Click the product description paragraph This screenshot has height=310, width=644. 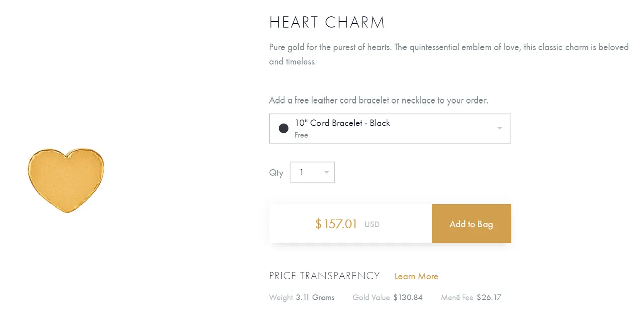click(449, 54)
